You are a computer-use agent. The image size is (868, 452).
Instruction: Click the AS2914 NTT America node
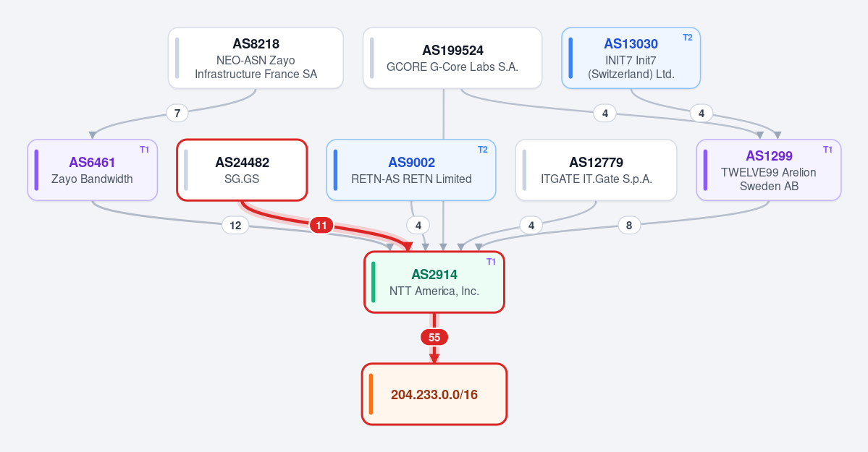click(434, 282)
